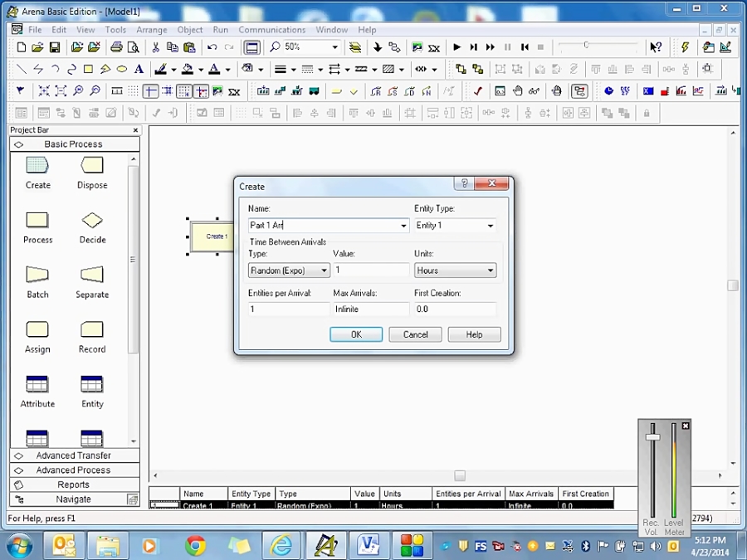Open the Run menu
Image resolution: width=747 pixels, height=560 pixels.
(x=220, y=29)
